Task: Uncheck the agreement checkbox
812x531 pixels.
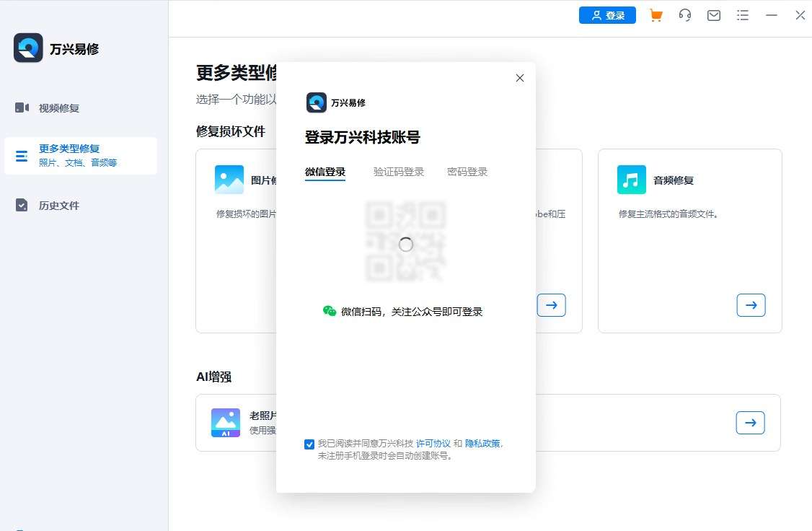Action: pos(309,444)
